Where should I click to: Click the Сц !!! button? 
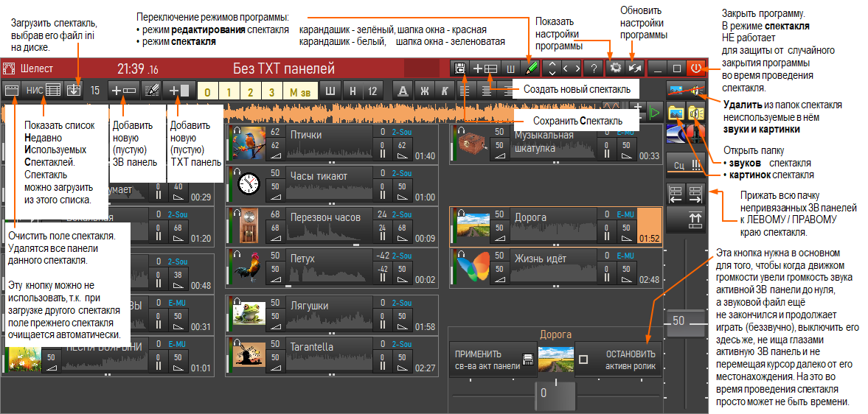coord(686,164)
